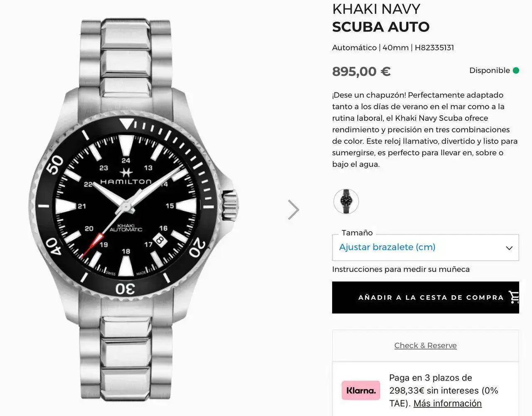Click the SCUBA AUTO product title
Image resolution: width=532 pixels, height=416 pixels.
click(381, 27)
